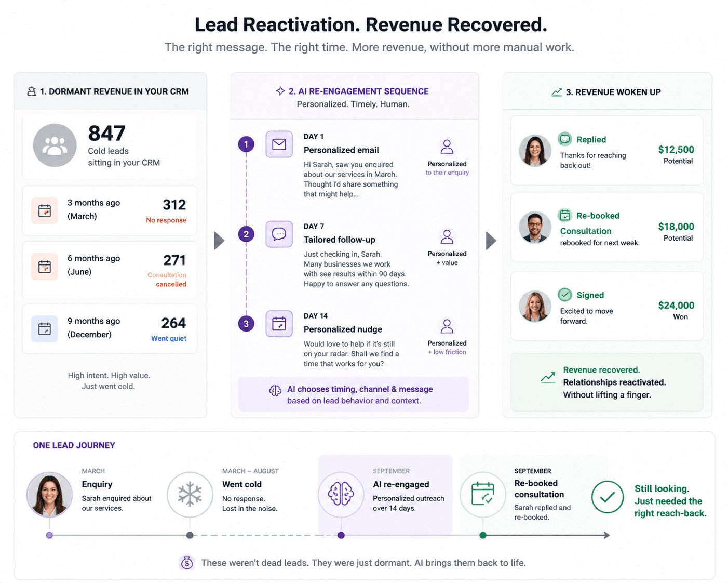Click the $24,000 won amount
728x583 pixels.
(676, 306)
